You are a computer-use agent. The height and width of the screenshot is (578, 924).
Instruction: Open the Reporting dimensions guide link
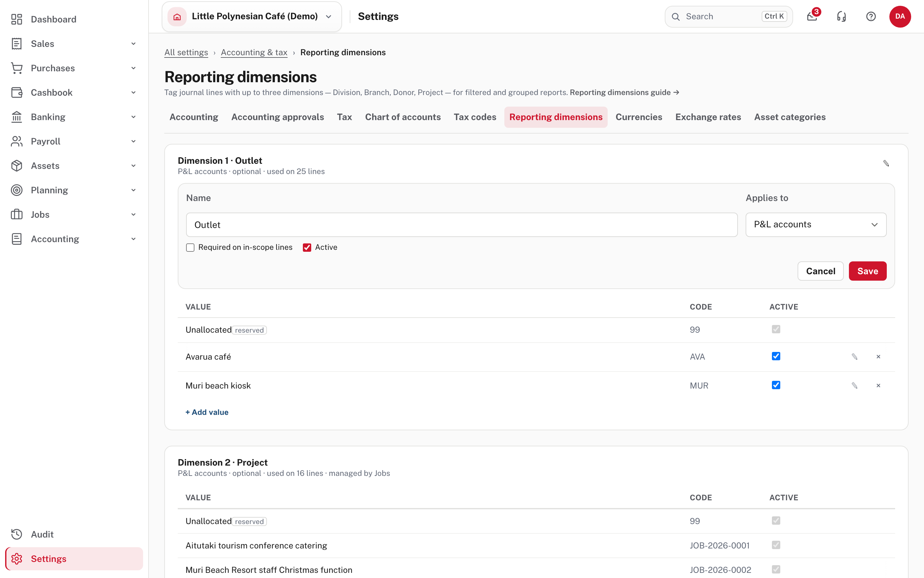[x=624, y=92]
